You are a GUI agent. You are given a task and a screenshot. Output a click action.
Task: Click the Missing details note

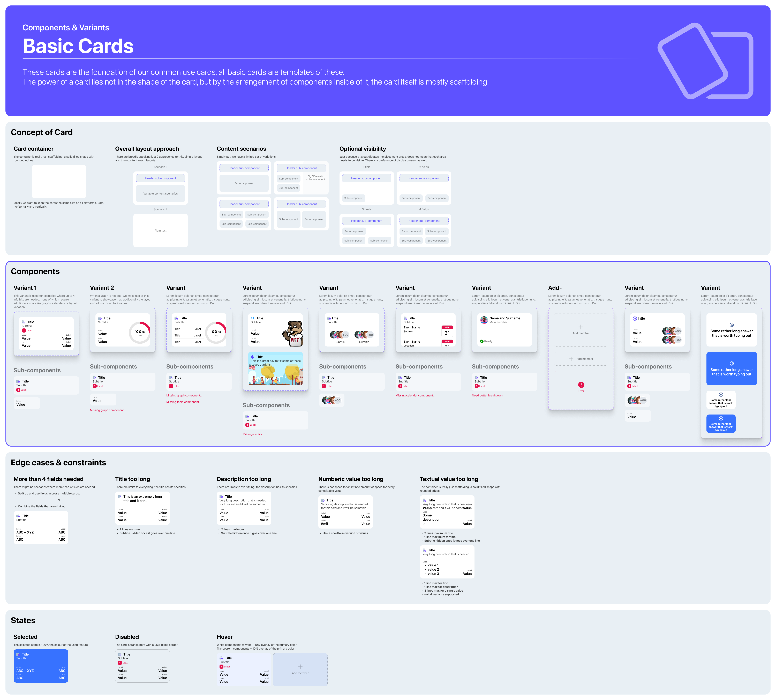coord(252,434)
